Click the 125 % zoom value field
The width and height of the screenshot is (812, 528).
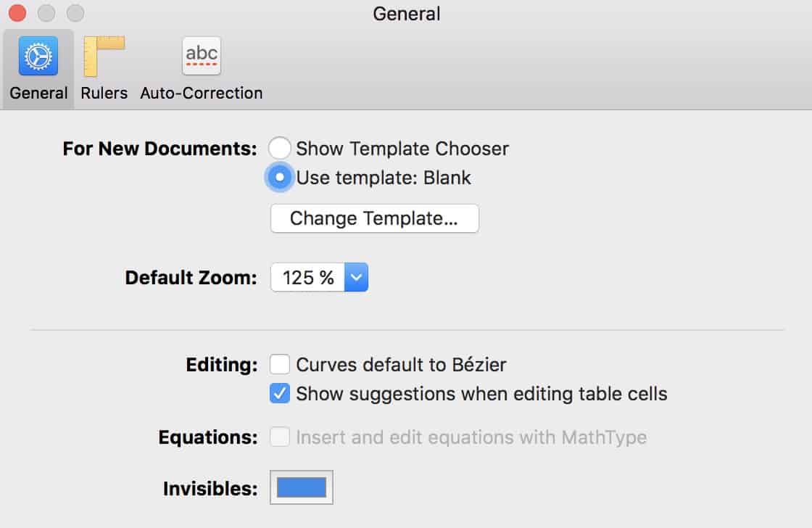coord(307,277)
